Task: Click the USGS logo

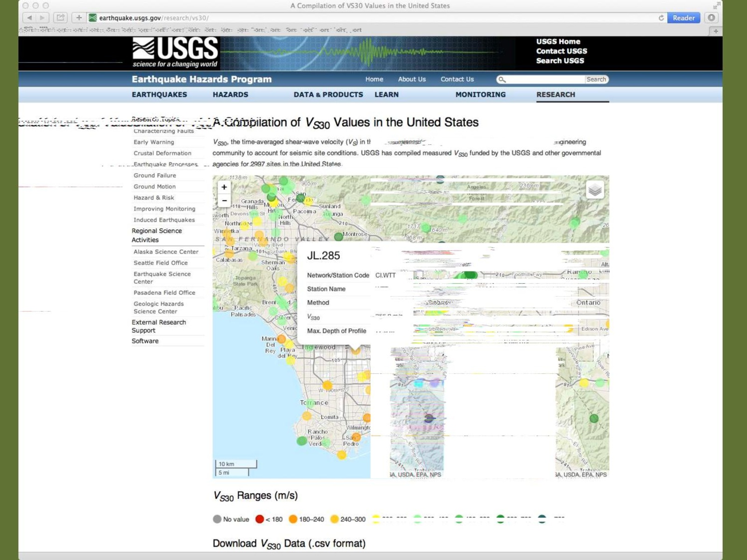Action: 175,52
